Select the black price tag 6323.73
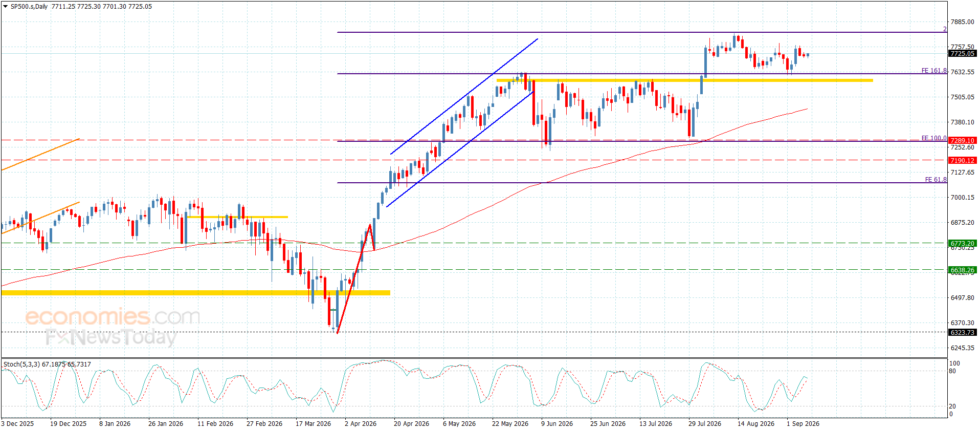Viewport: 980px width, 430px height. pos(962,333)
